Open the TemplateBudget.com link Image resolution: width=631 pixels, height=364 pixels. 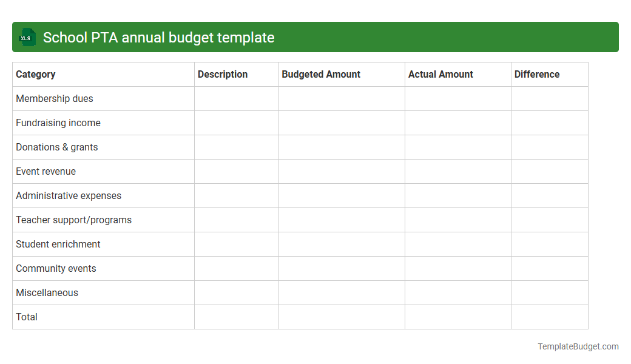(x=578, y=346)
